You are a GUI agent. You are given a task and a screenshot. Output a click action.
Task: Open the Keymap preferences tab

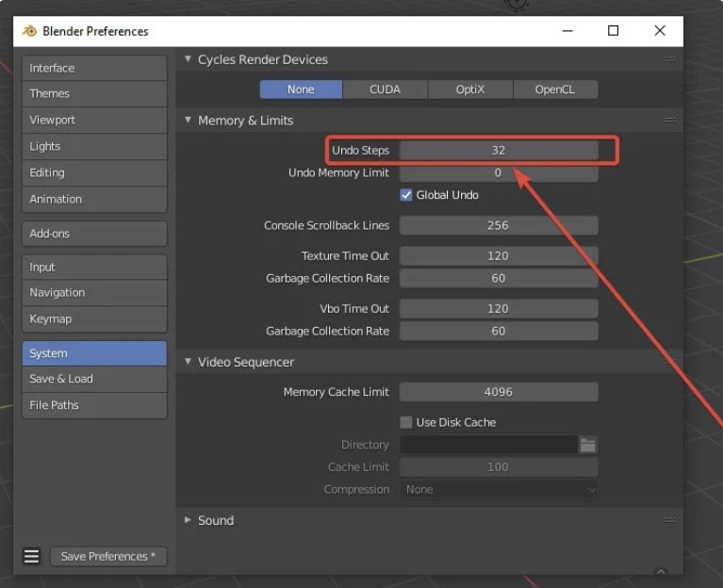pos(94,318)
